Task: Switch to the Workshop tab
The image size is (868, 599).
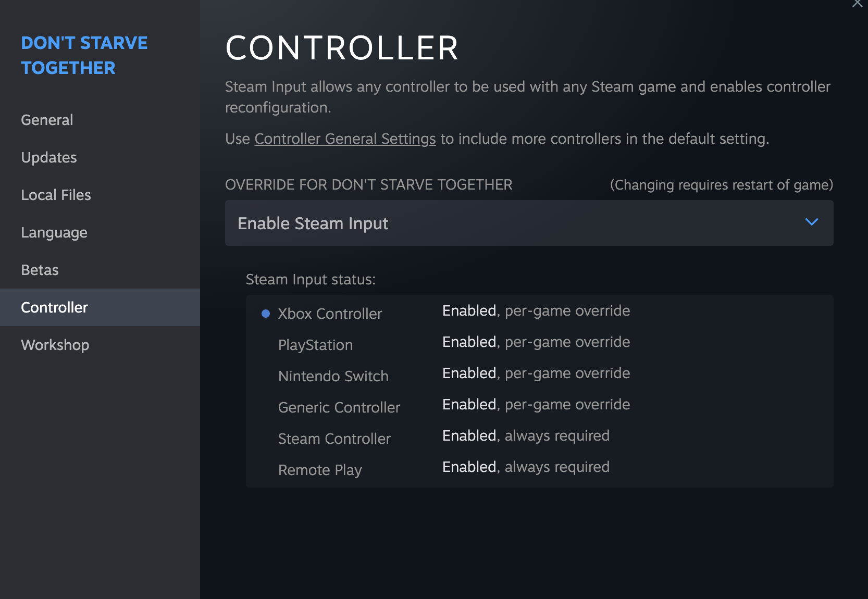Action: [x=55, y=345]
